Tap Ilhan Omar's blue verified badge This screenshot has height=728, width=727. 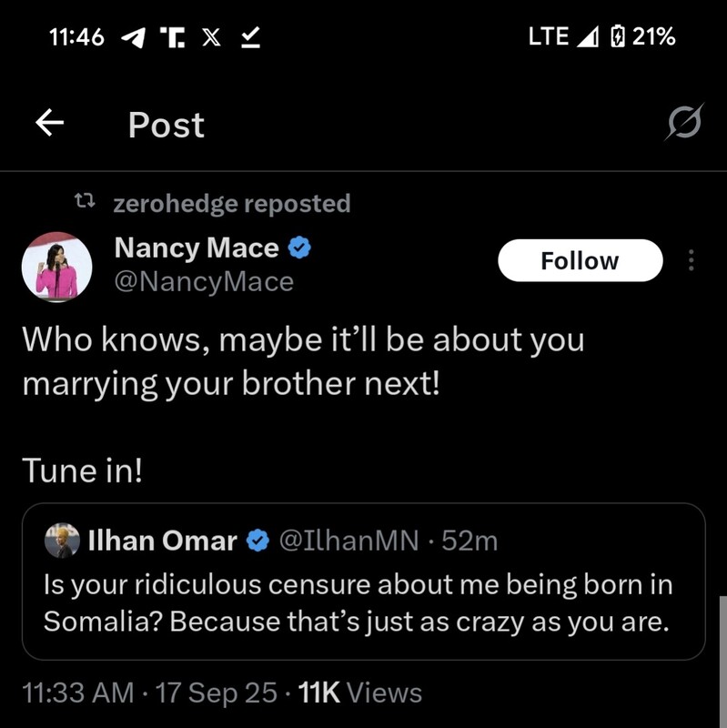[x=258, y=541]
